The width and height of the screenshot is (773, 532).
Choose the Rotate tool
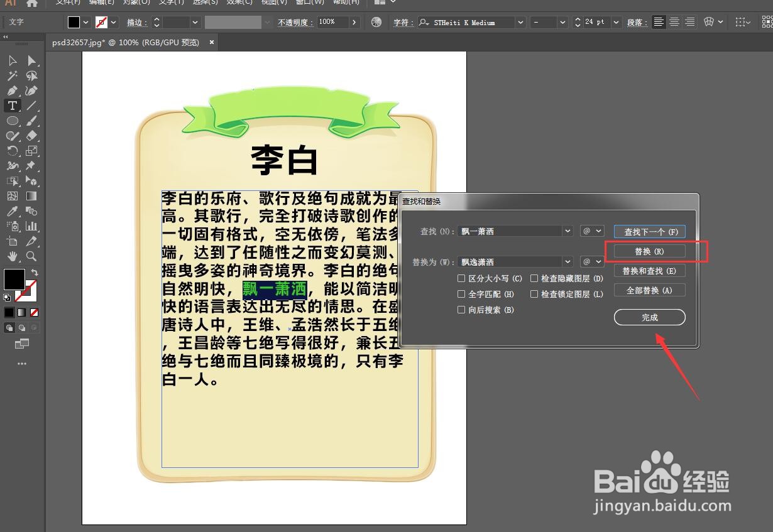point(12,151)
